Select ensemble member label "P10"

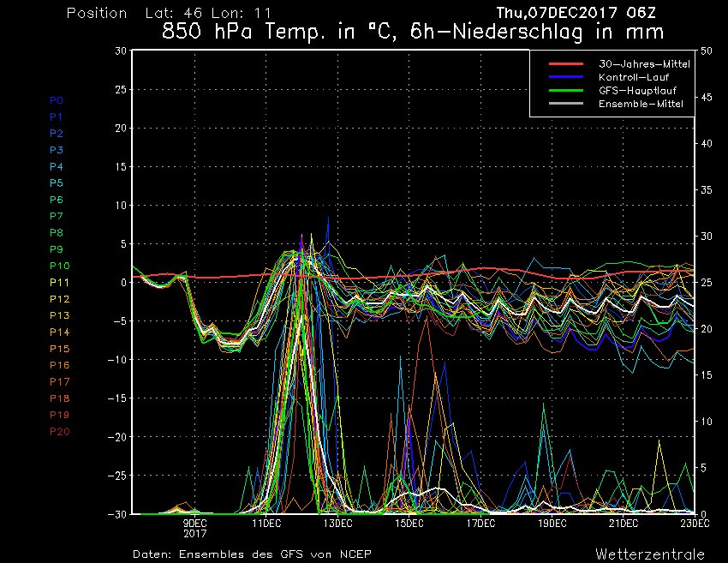59,266
